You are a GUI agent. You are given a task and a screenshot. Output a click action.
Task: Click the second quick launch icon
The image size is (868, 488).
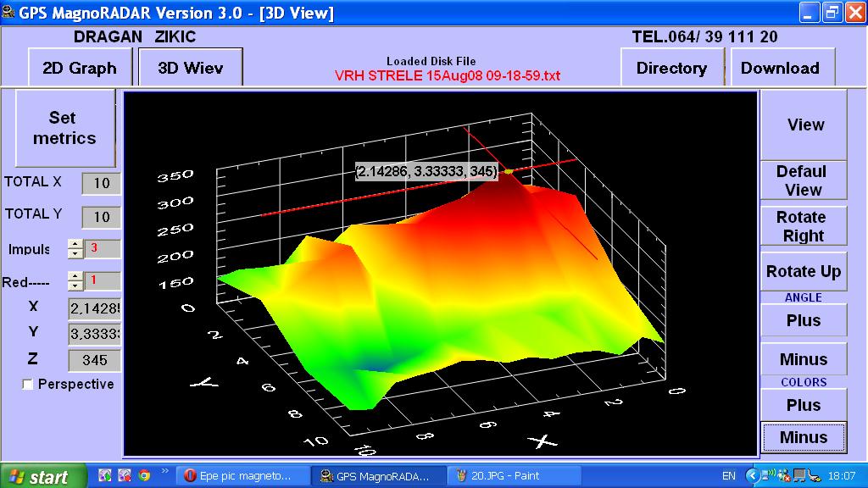coord(125,475)
